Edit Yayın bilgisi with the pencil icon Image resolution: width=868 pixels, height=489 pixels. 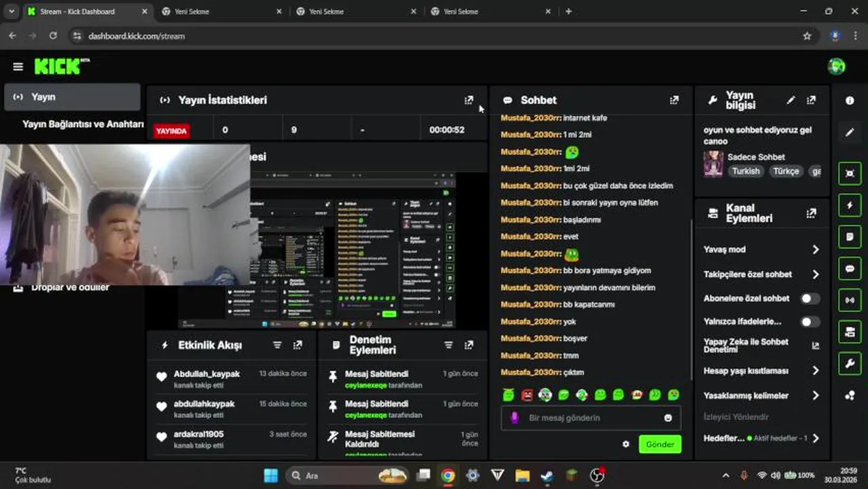pos(791,100)
